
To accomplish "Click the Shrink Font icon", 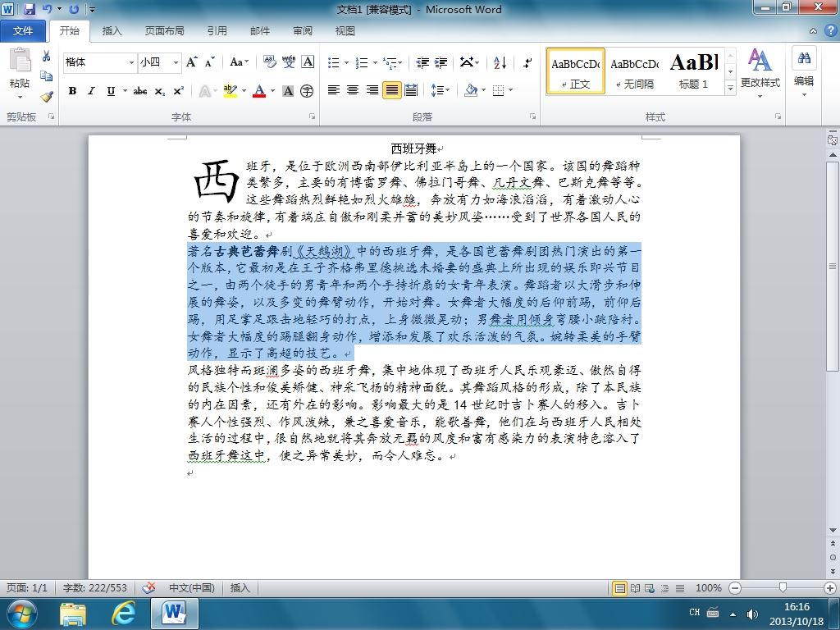I will click(x=209, y=62).
